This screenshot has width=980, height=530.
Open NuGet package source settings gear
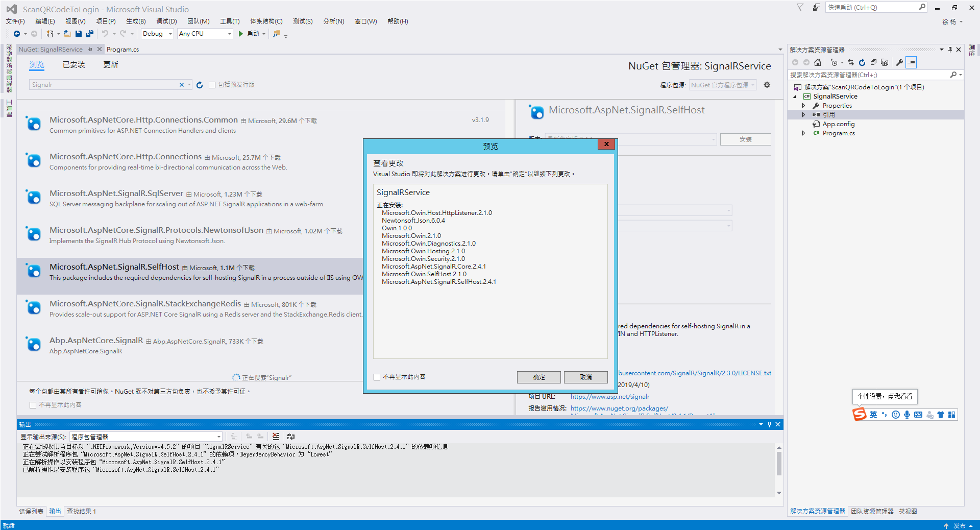767,85
